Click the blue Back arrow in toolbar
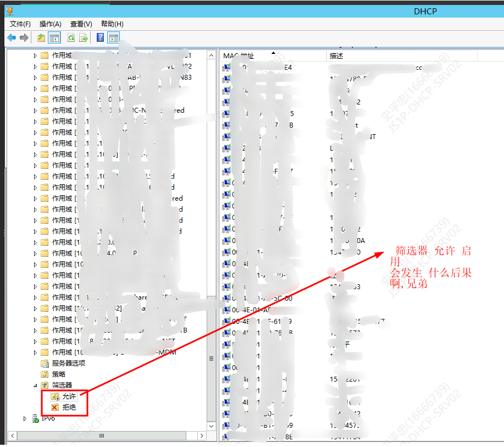The height and width of the screenshot is (447, 504). tap(12, 38)
